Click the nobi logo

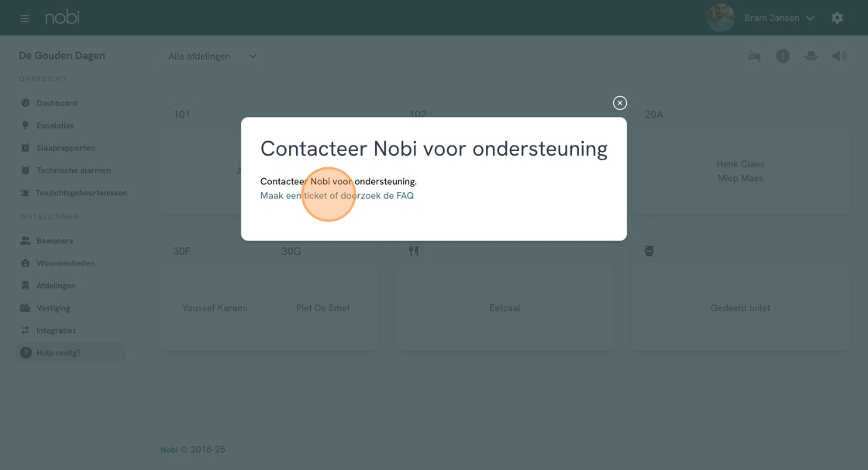[x=62, y=17]
